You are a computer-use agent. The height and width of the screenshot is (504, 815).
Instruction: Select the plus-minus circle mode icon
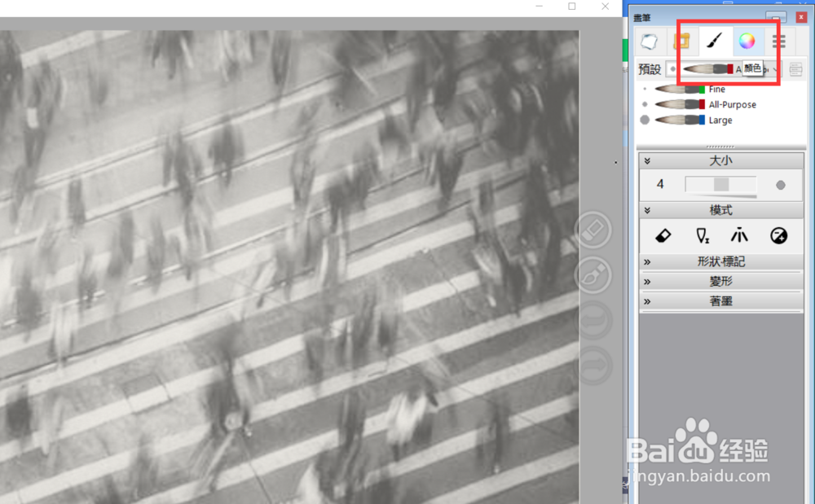click(x=778, y=235)
